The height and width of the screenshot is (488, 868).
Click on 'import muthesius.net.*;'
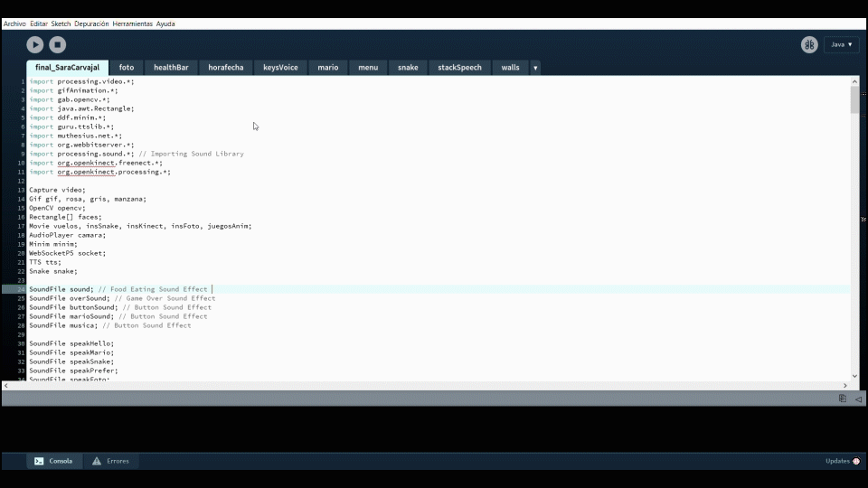76,136
